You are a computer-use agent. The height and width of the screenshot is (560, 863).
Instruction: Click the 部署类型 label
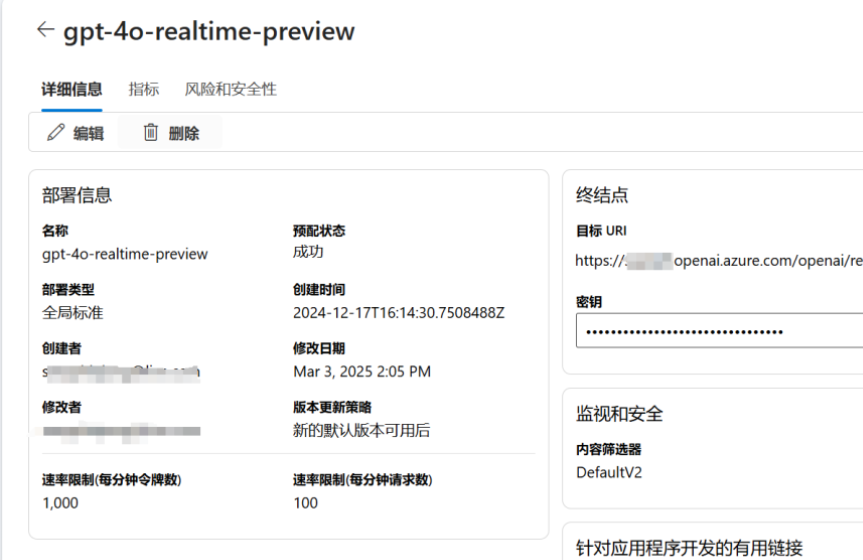point(68,289)
